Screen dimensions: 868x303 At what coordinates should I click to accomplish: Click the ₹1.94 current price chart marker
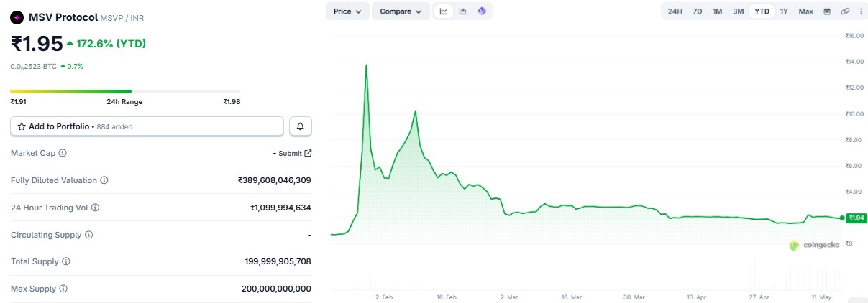click(856, 218)
